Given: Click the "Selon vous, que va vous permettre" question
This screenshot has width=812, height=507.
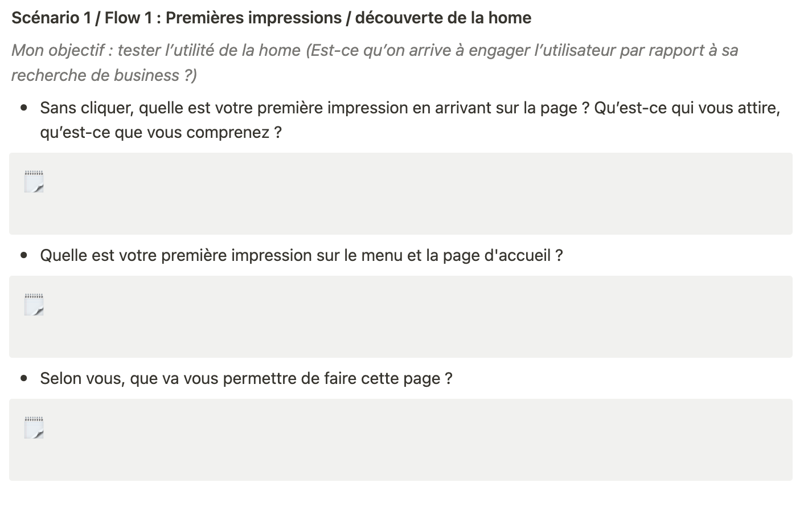Looking at the screenshot, I should [246, 378].
